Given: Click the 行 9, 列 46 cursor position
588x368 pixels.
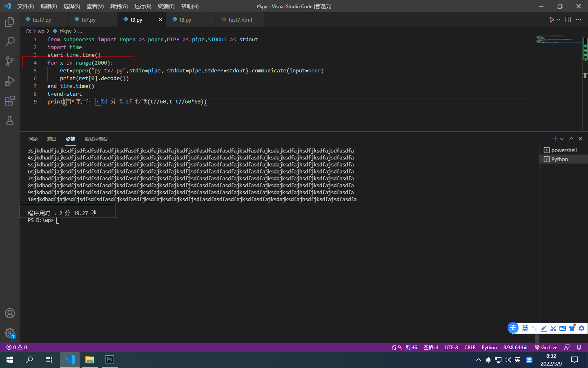Looking at the screenshot, I should [404, 347].
